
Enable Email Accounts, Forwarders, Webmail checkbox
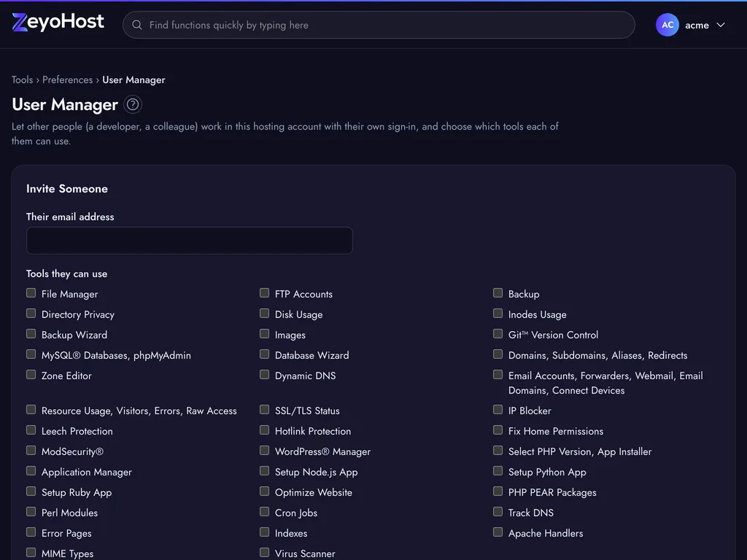click(498, 375)
